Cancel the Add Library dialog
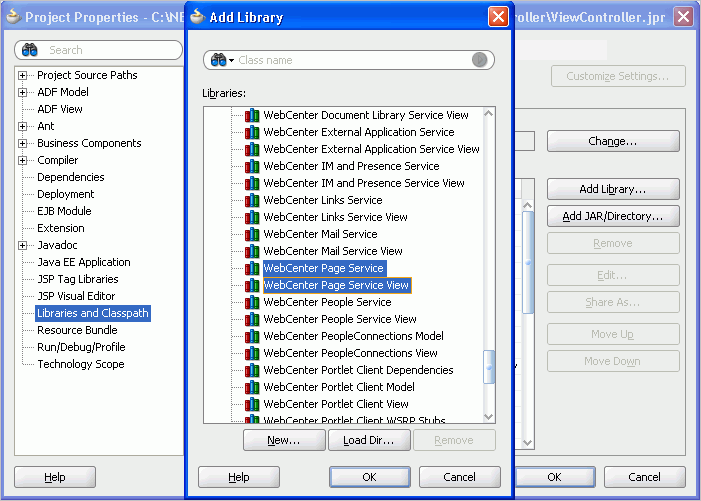701x501 pixels. click(460, 477)
